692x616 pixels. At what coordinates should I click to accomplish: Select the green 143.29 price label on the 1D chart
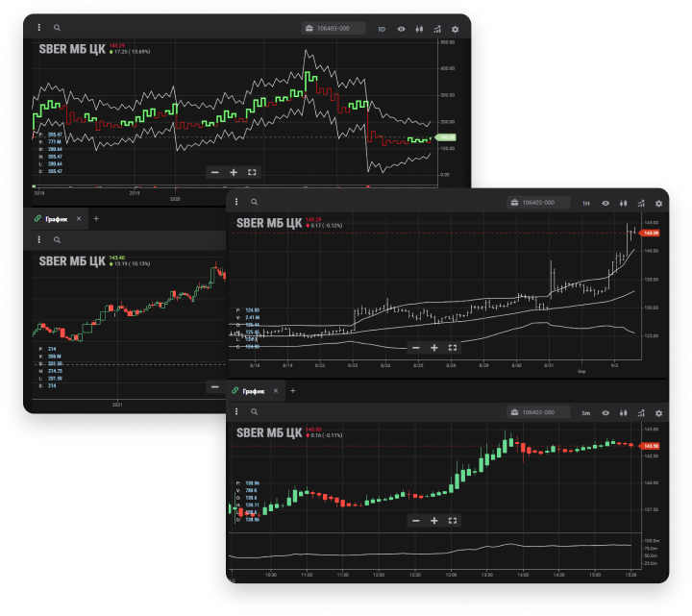446,137
